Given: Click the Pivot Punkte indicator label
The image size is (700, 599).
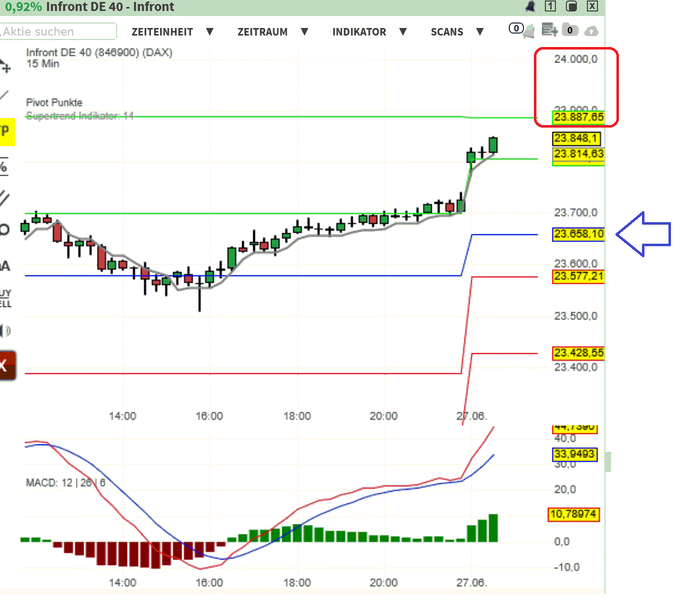Looking at the screenshot, I should (x=54, y=103).
